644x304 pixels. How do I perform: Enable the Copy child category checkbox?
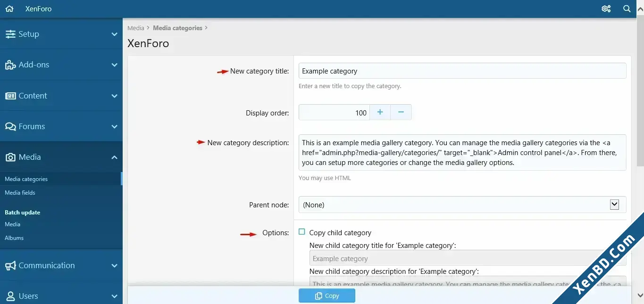tap(302, 232)
